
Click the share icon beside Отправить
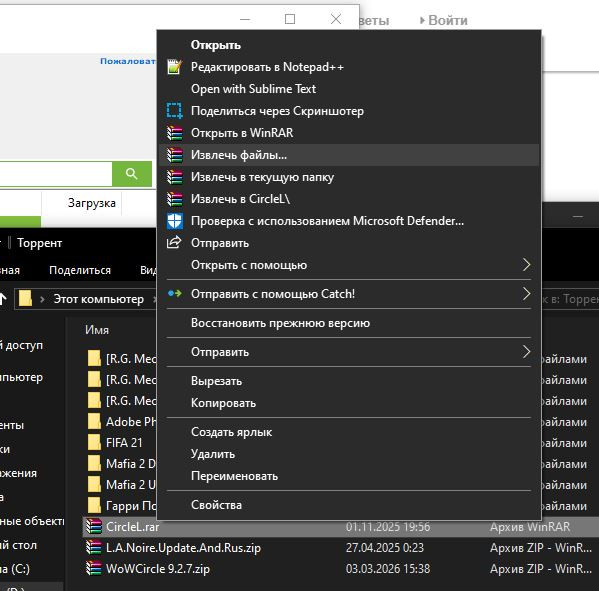(174, 243)
